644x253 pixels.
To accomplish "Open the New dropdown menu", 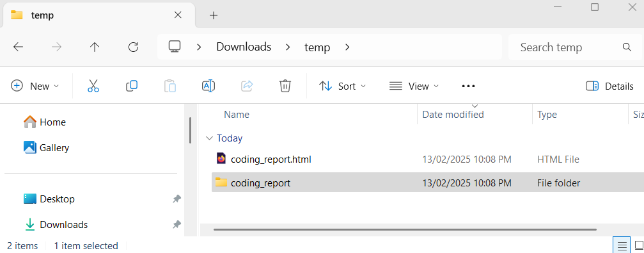I will pos(35,86).
